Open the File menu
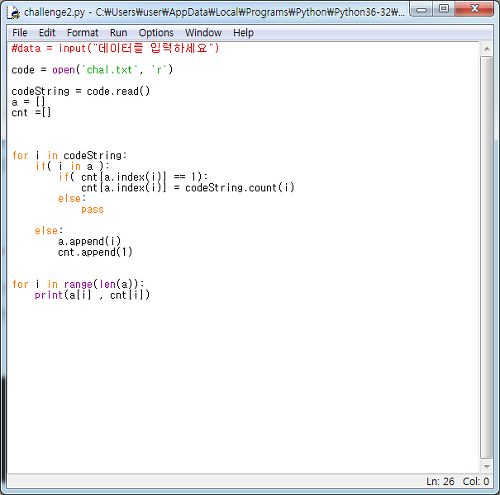 pos(20,33)
